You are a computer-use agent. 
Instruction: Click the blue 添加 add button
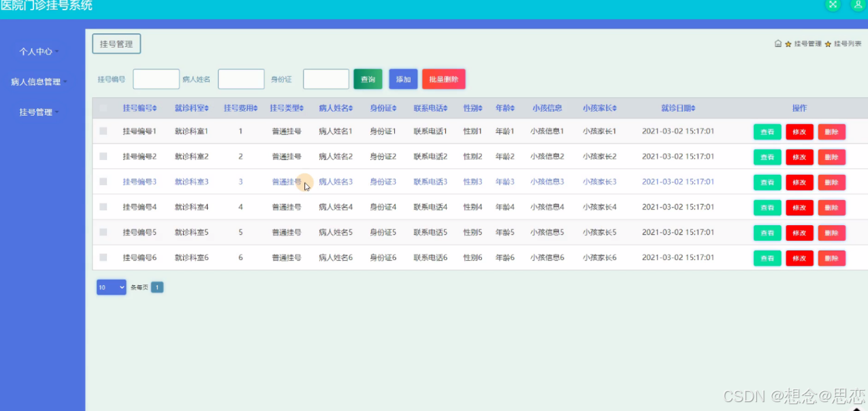coord(403,79)
